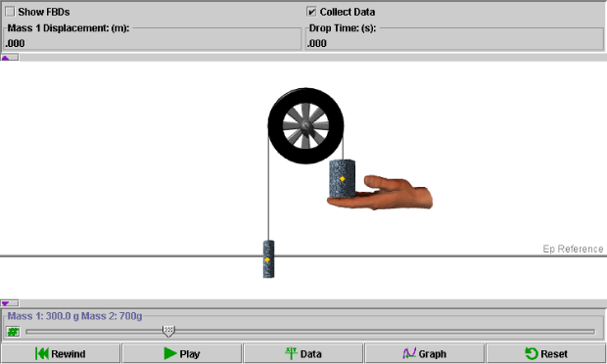Open the Data table
Viewport: 607px width, 364px height.
click(303, 353)
